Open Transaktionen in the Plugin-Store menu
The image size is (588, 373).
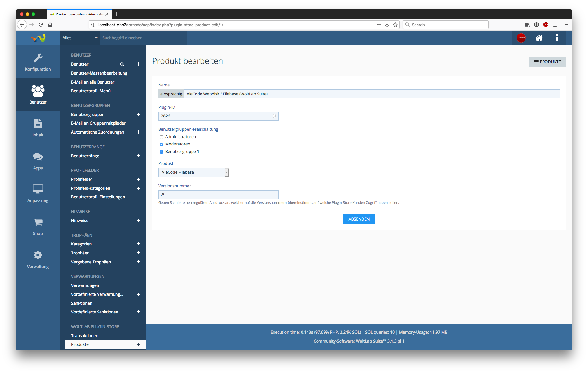[84, 336]
